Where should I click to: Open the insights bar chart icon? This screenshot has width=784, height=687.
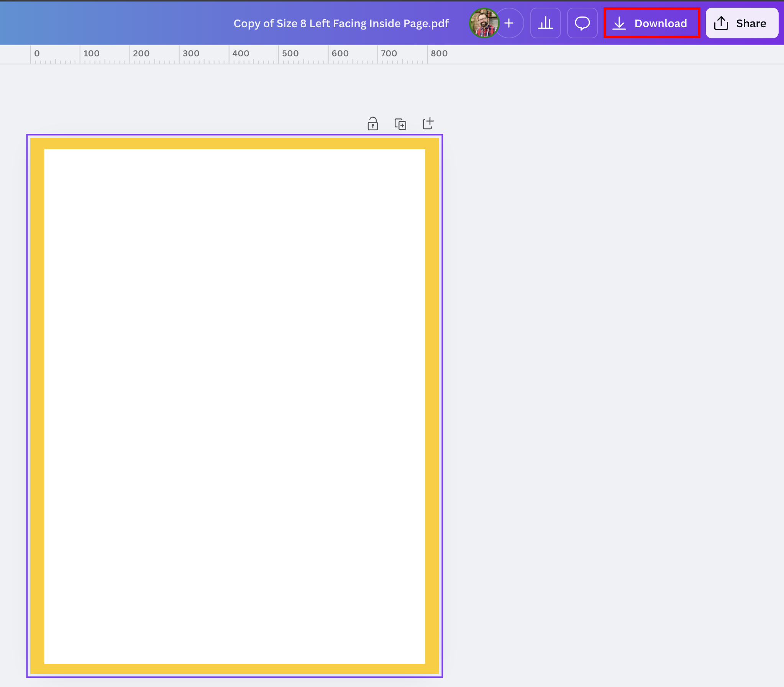(545, 23)
